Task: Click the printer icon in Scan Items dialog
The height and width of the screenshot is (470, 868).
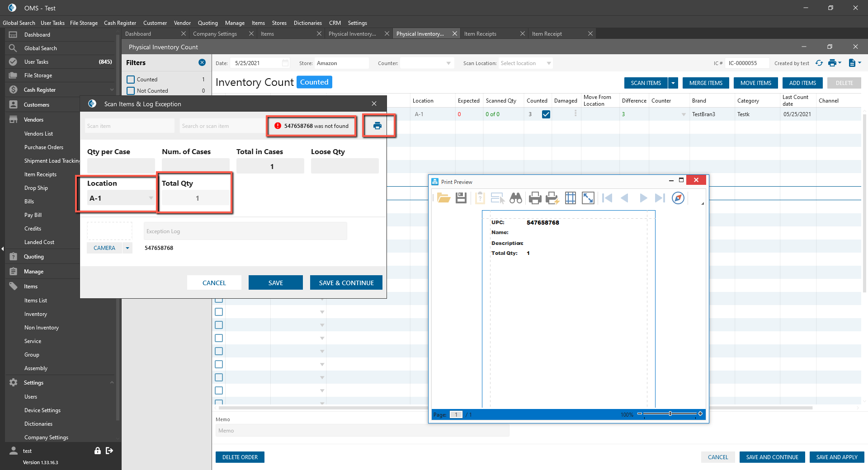Action: [x=377, y=126]
